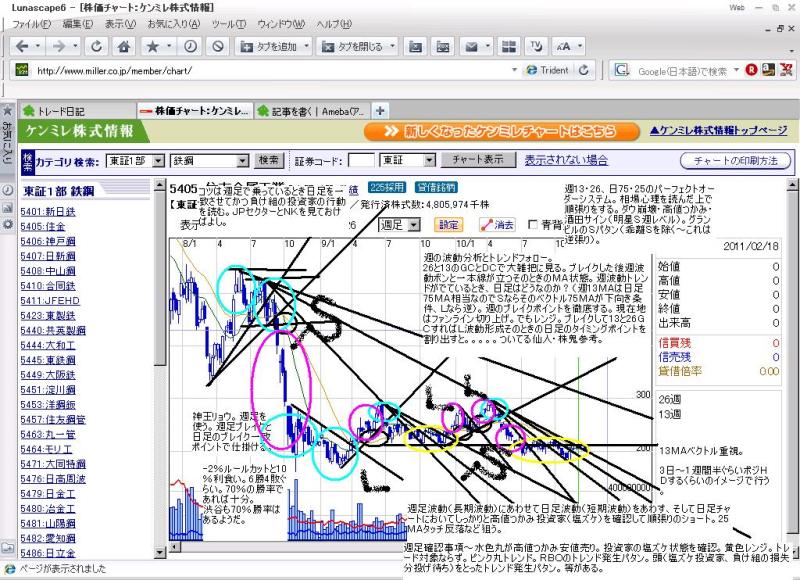Screen dimensions: 800x580
Task: Open the home page via house icon
Action: click(x=123, y=46)
